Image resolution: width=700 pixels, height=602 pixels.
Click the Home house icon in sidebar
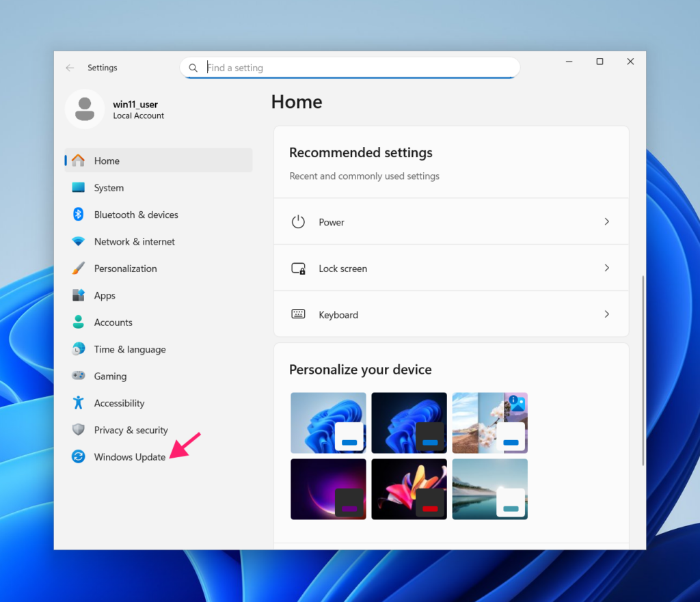tap(78, 160)
